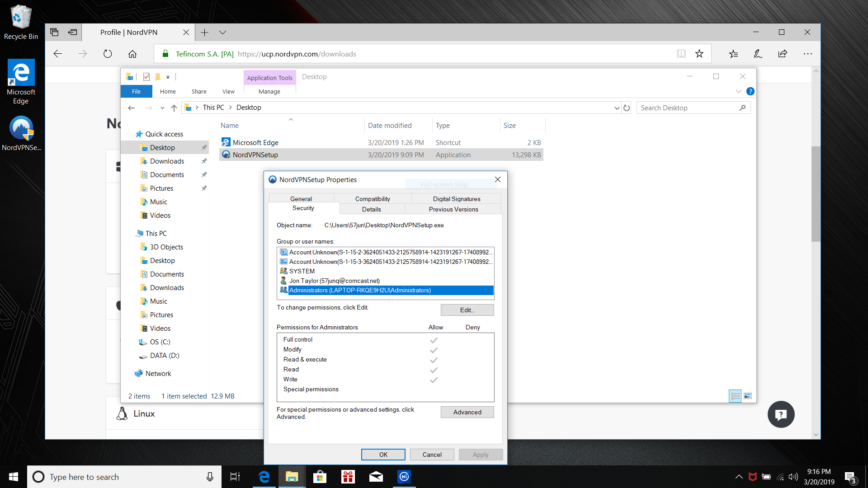This screenshot has width=868, height=488.
Task: Open Edge settings and more menu
Action: point(808,54)
